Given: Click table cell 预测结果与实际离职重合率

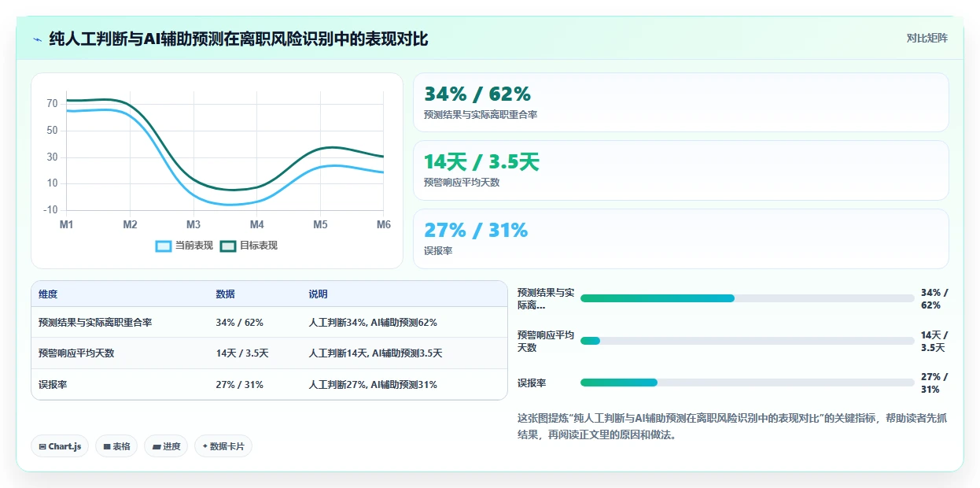Looking at the screenshot, I should [95, 323].
